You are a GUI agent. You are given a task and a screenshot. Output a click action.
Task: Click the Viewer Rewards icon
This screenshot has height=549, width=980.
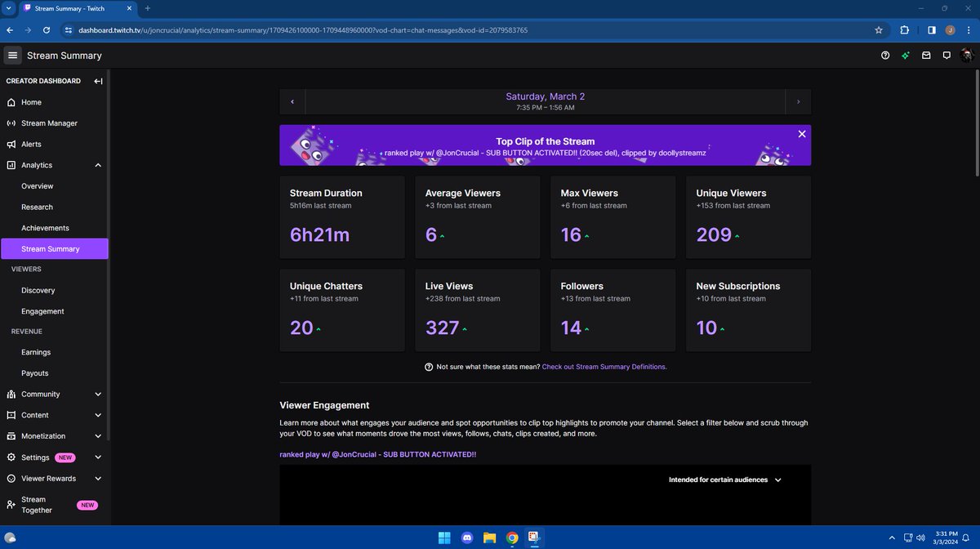11,479
